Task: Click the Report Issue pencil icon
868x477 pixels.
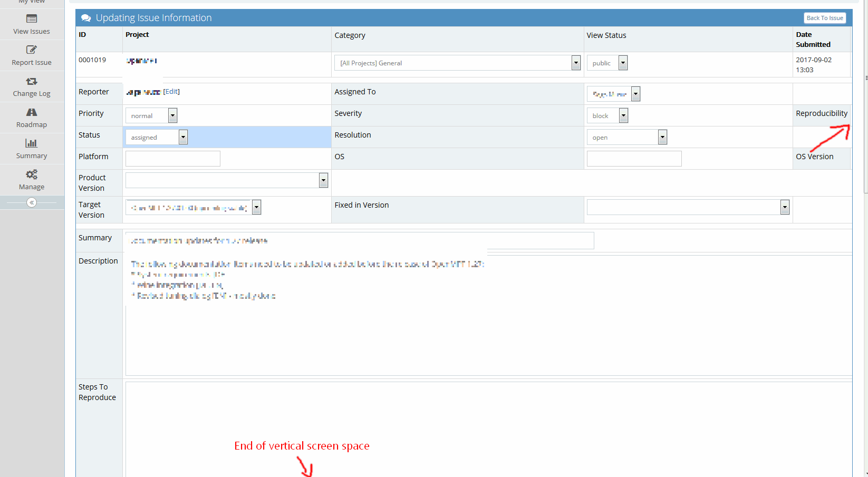Action: [x=32, y=50]
